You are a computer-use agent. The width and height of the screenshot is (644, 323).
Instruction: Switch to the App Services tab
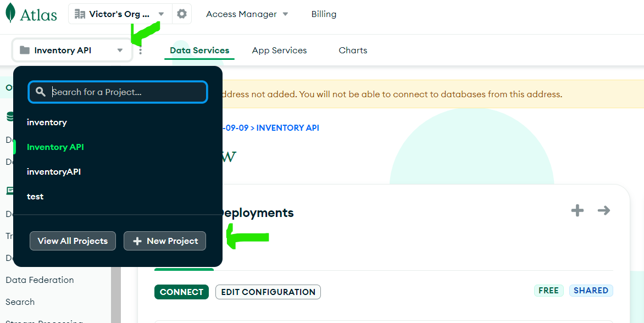point(279,51)
